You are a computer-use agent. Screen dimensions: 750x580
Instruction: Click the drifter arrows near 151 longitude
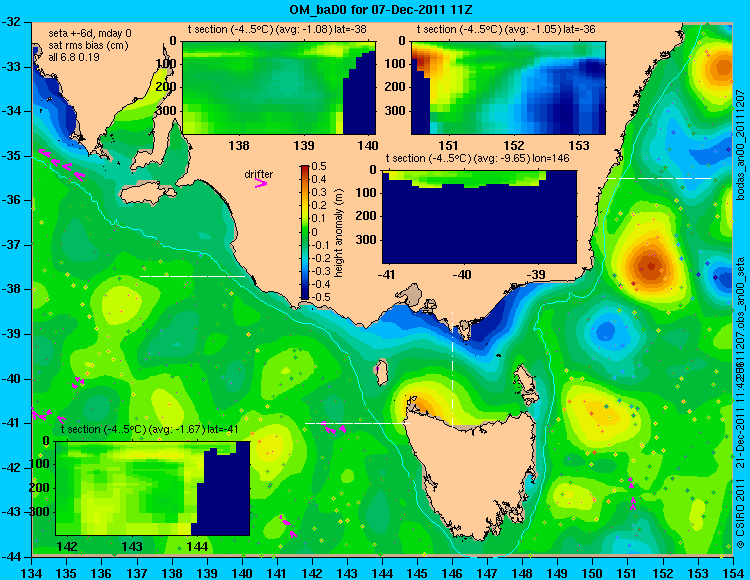[632, 492]
